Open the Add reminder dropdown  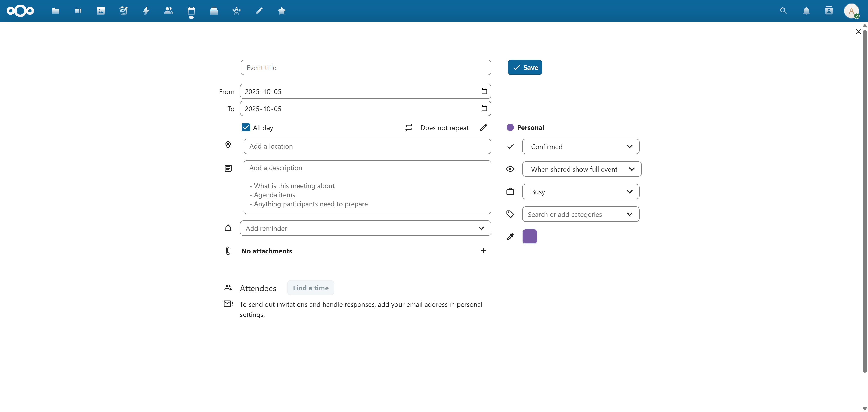[365, 228]
